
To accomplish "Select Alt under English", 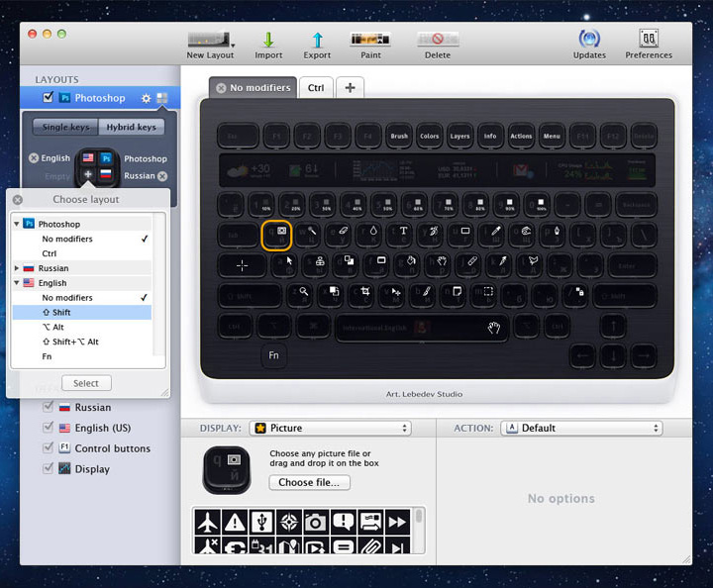I will [x=82, y=327].
